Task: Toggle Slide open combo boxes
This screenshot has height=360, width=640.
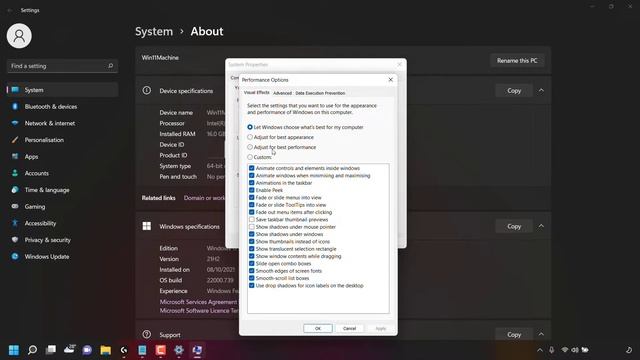Action: 252,264
